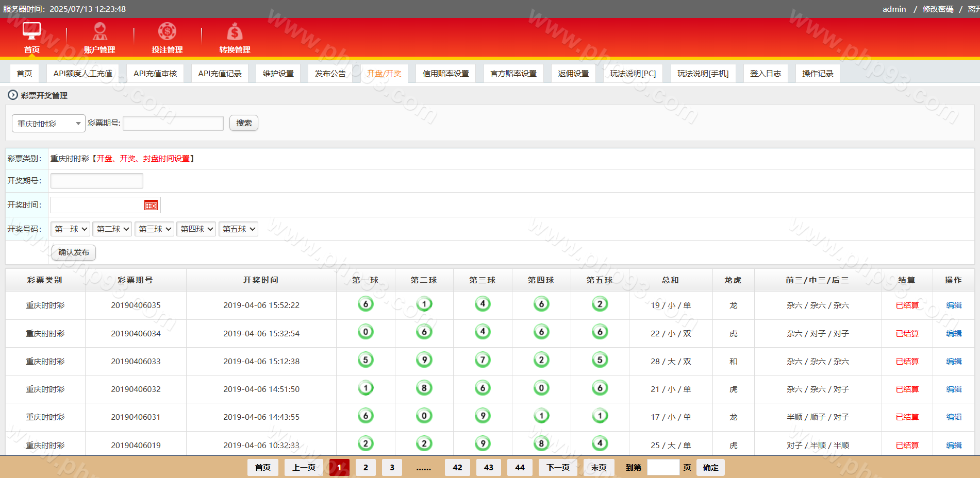Focus the 彩票期号 search input field
Image resolution: width=980 pixels, height=478 pixels.
[173, 123]
